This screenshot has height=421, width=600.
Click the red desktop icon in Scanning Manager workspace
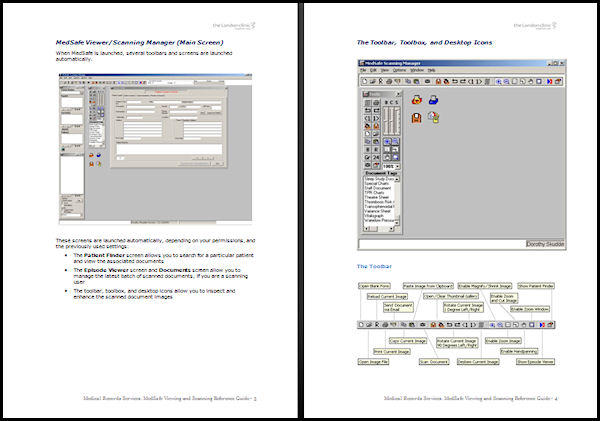point(417,100)
